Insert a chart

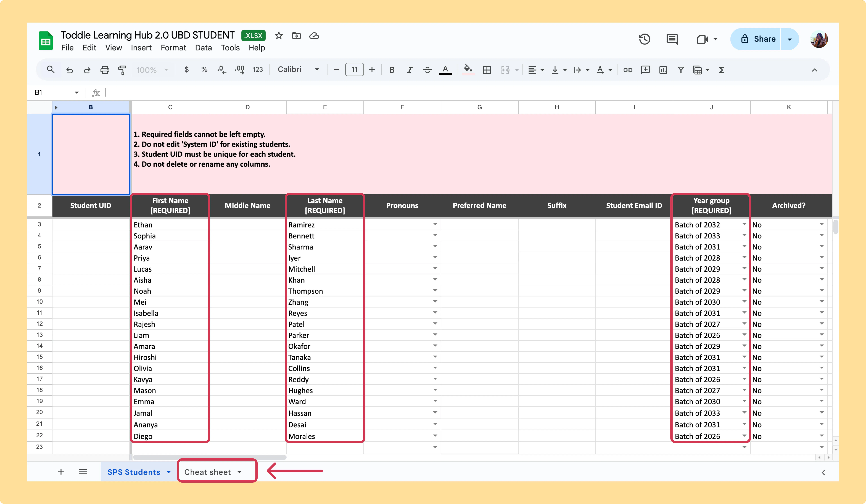[663, 70]
